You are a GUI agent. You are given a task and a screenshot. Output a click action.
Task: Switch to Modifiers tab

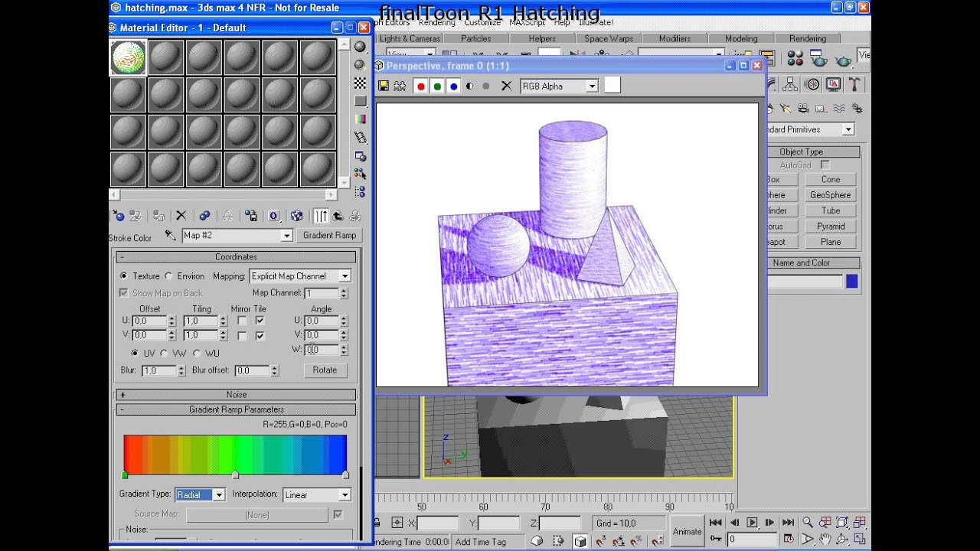[675, 38]
